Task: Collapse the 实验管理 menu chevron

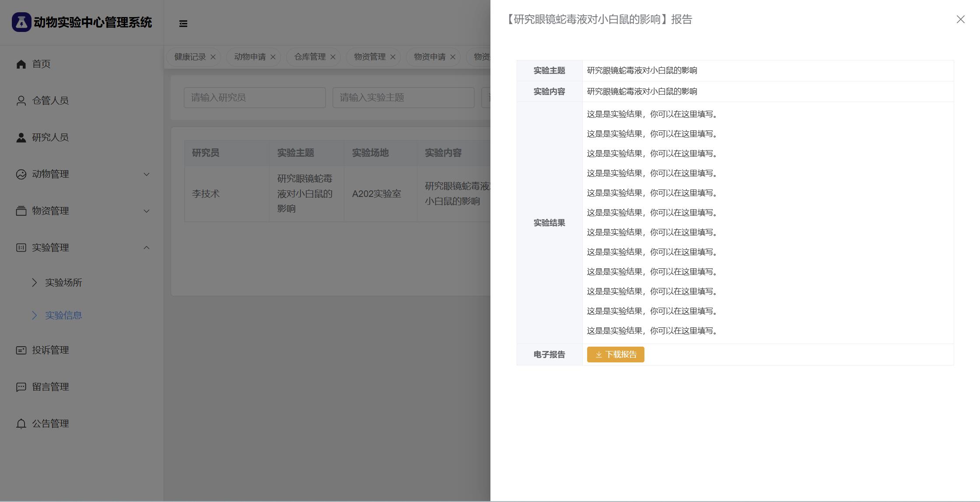Action: pyautogui.click(x=147, y=248)
